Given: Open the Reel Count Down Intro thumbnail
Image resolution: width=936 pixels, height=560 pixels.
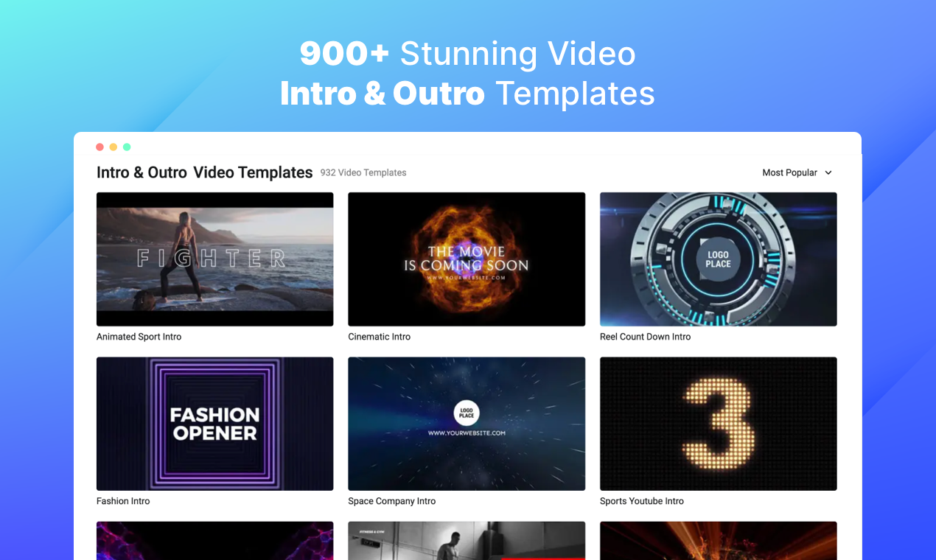Looking at the screenshot, I should [719, 259].
